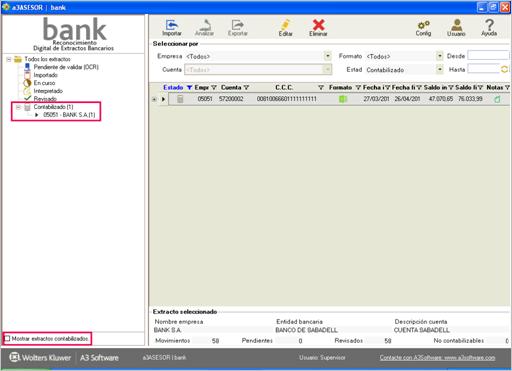Click the green format icon in the extract row

click(343, 99)
